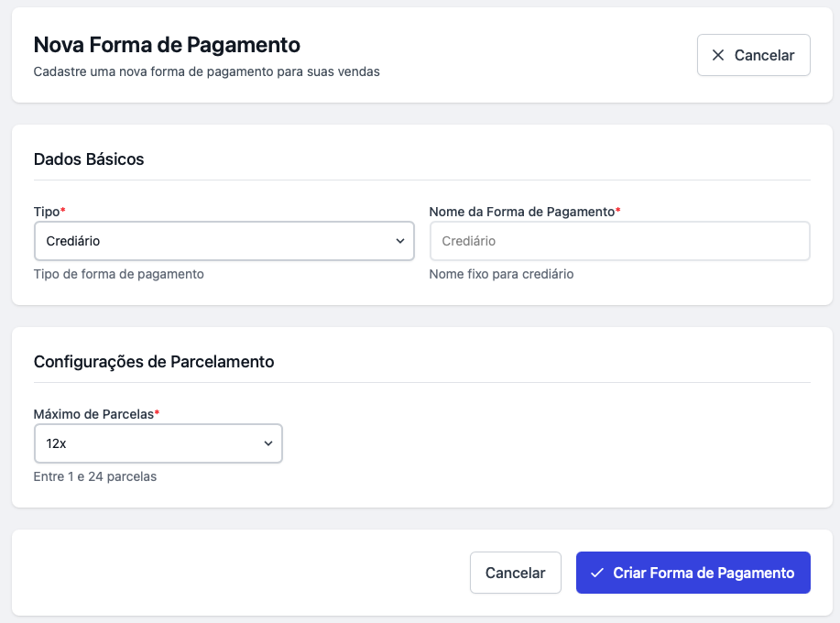This screenshot has height=623, width=840.
Task: Click the chevron arrow in the 12x selector
Action: (268, 443)
